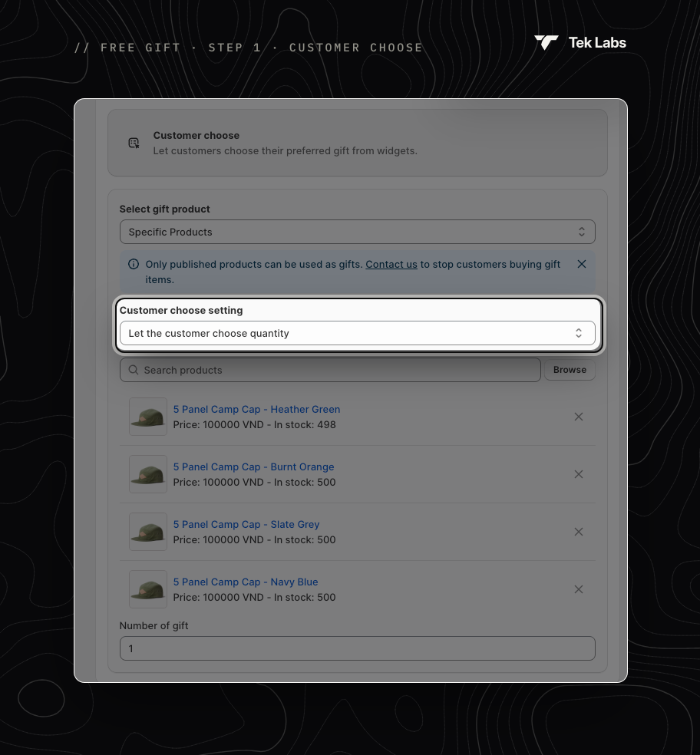
Task: Expand the Customer choose setting dropdown
Action: (358, 333)
